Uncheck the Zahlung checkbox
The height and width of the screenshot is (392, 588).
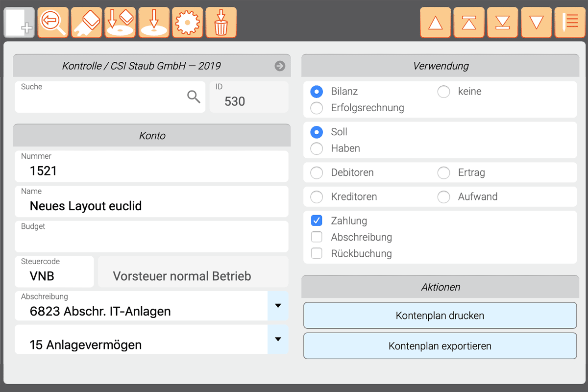pos(317,221)
